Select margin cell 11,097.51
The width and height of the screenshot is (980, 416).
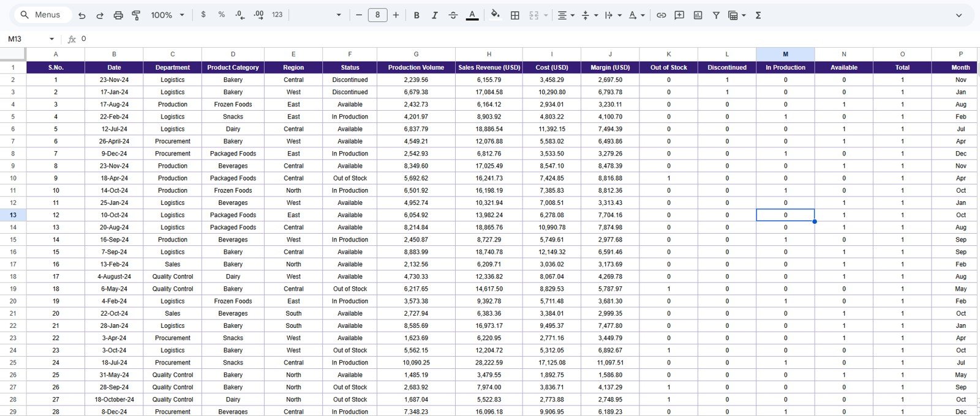tap(610, 362)
